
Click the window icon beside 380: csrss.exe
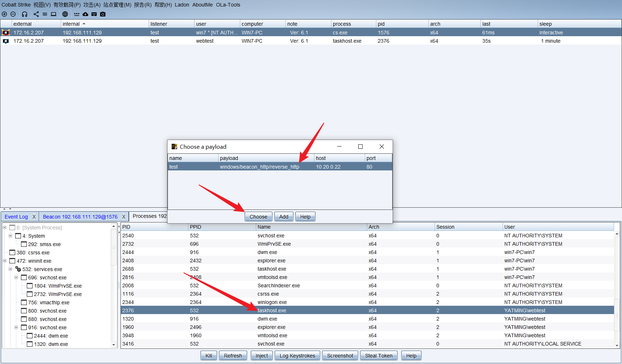12,252
